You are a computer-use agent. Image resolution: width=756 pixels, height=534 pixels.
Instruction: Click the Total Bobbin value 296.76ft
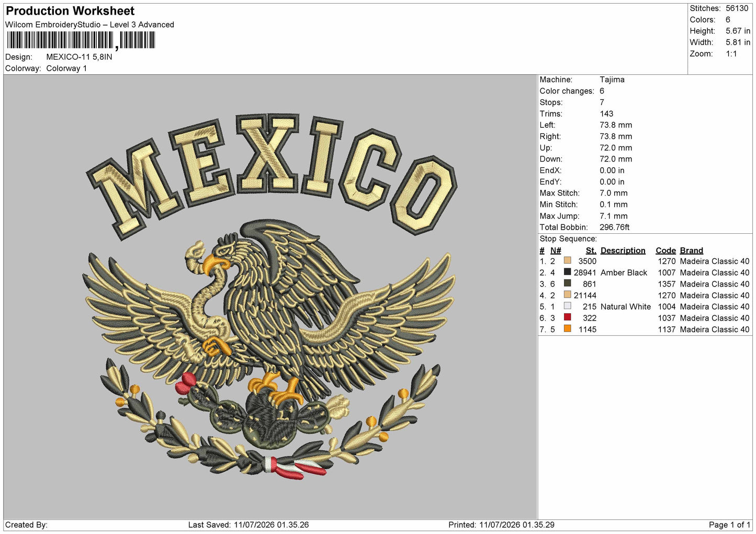click(x=615, y=228)
